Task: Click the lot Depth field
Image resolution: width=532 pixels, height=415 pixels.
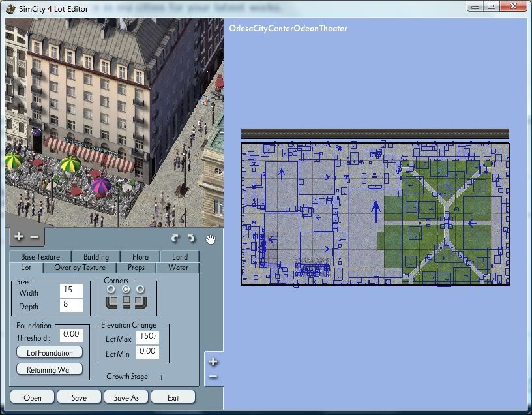Action: tap(71, 305)
